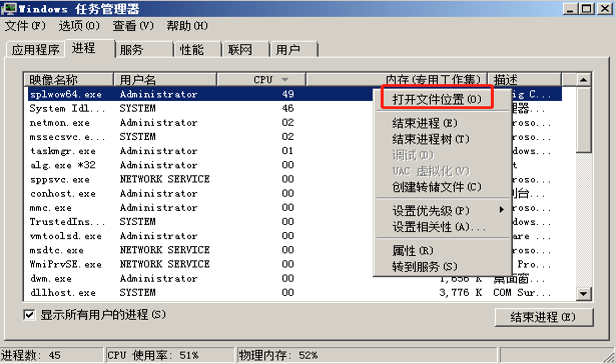Sort by 内存(专用工作集) column header

coord(396,80)
